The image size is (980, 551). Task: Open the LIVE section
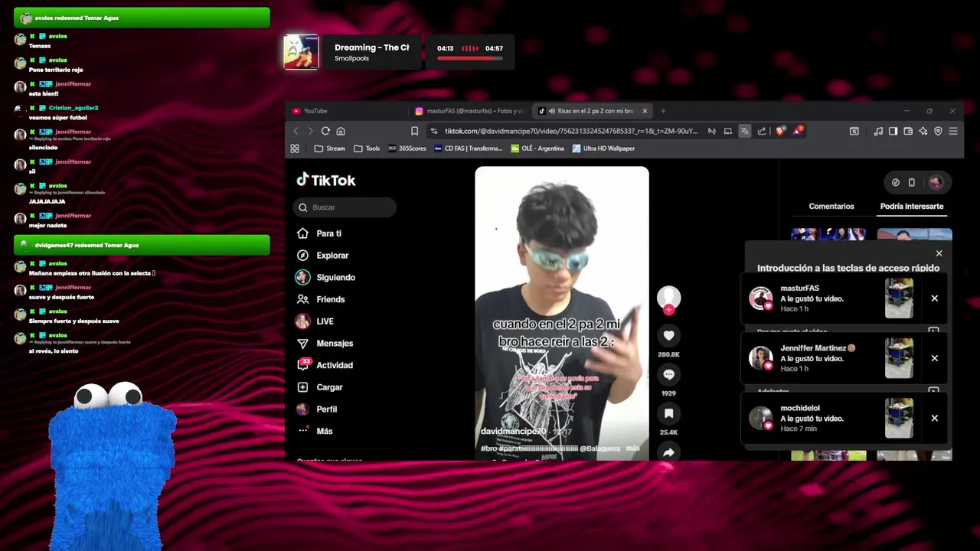[x=325, y=321]
